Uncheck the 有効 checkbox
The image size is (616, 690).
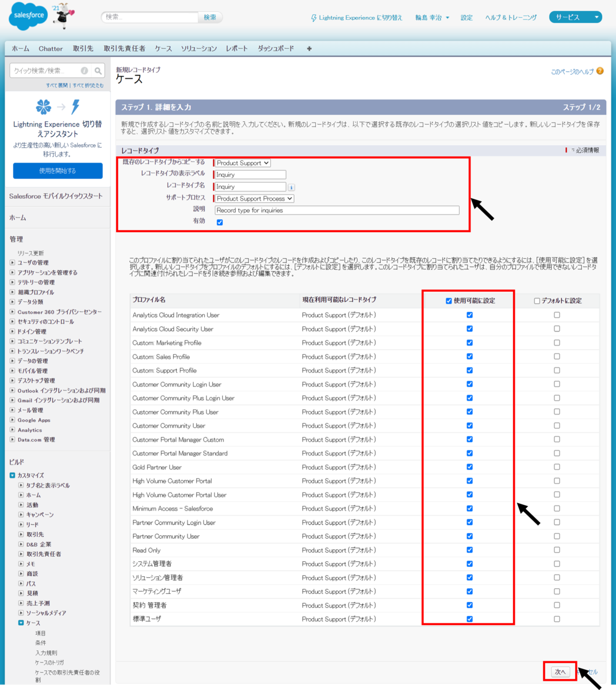coord(220,223)
